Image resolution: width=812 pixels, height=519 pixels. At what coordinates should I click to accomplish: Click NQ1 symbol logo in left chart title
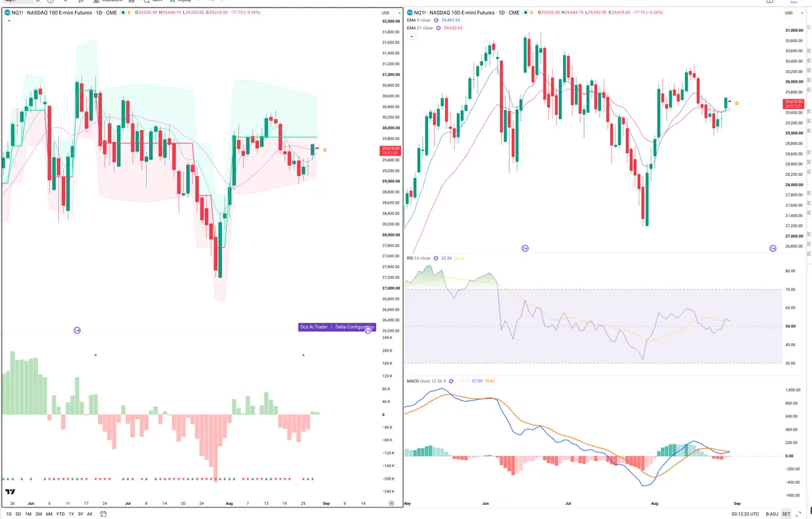tap(7, 13)
